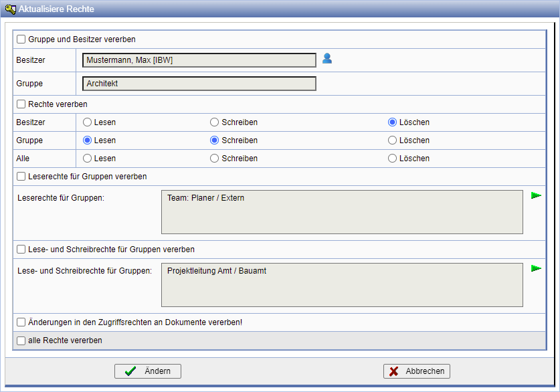The image size is (560, 392).
Task: Tick 'Leserechte für Gruppen vererben' checkbox
Action: (x=21, y=177)
